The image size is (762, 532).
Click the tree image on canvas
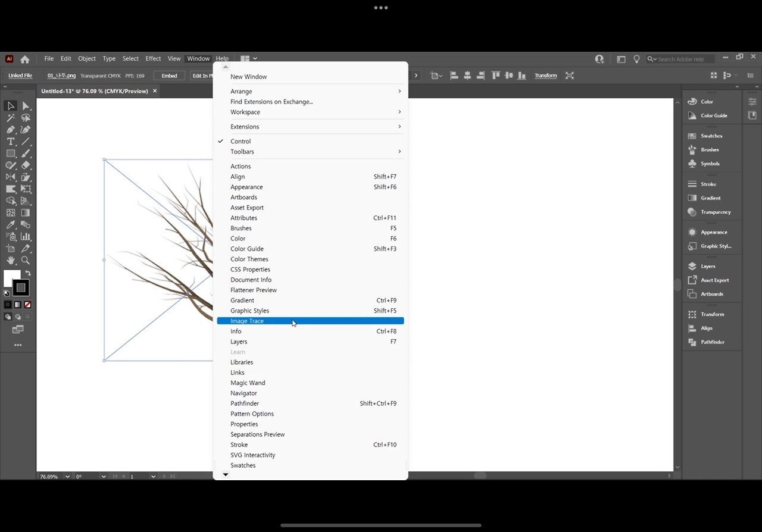[x=158, y=259]
